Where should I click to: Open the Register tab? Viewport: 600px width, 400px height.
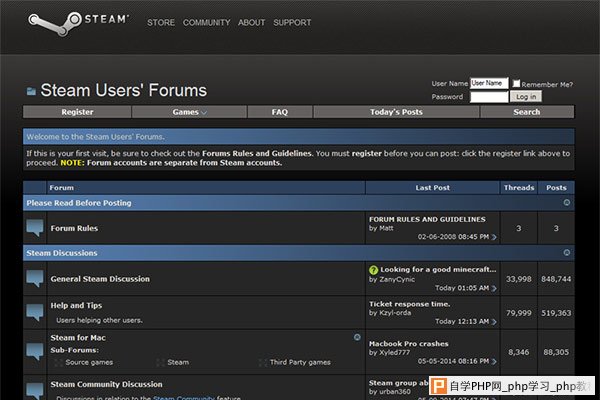(x=77, y=112)
